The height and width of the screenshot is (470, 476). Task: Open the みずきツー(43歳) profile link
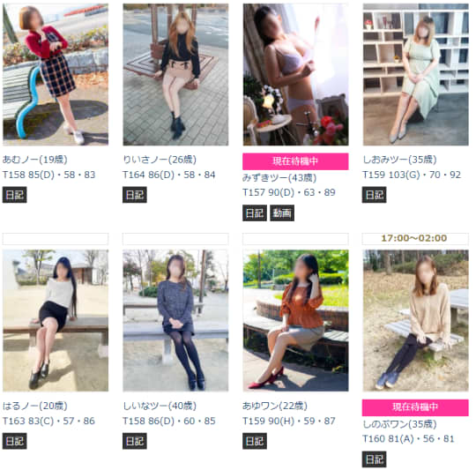279,177
